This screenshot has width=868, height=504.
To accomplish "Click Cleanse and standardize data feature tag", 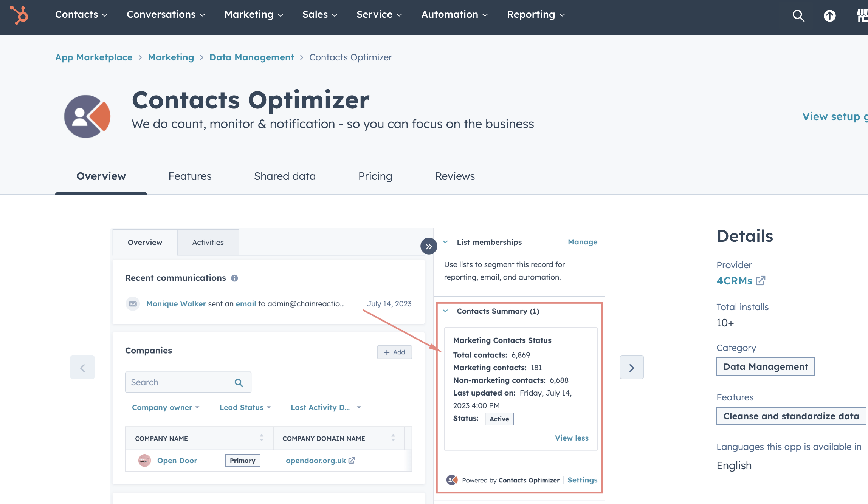I will point(791,416).
